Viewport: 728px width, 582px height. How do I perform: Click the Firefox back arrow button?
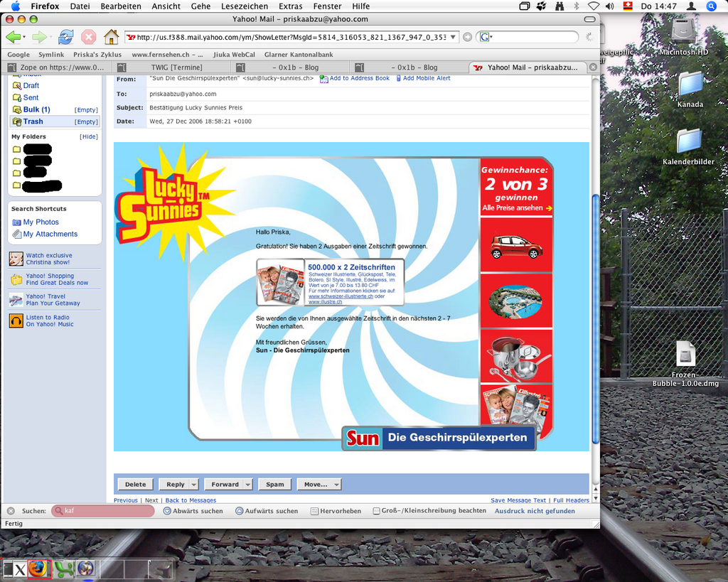click(13, 37)
